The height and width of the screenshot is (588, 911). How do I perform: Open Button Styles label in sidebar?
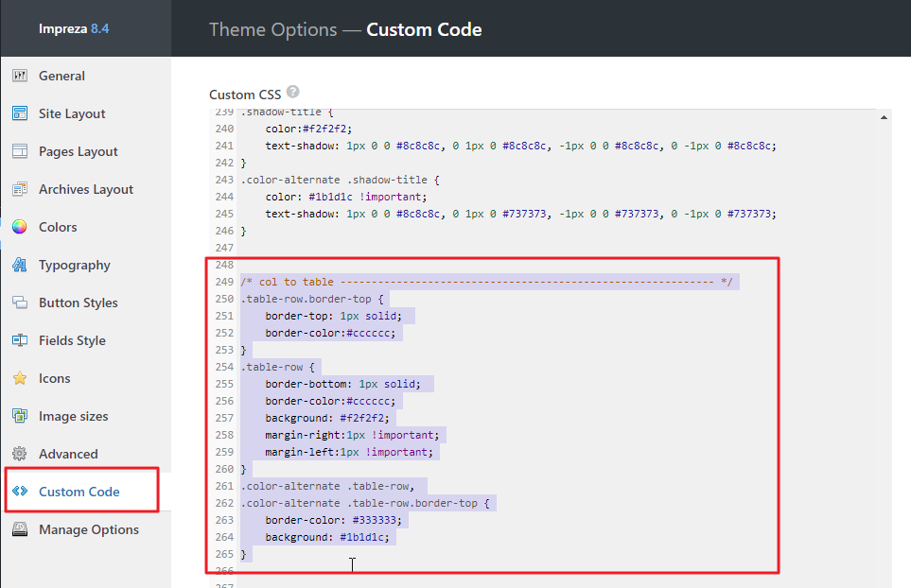tap(79, 303)
